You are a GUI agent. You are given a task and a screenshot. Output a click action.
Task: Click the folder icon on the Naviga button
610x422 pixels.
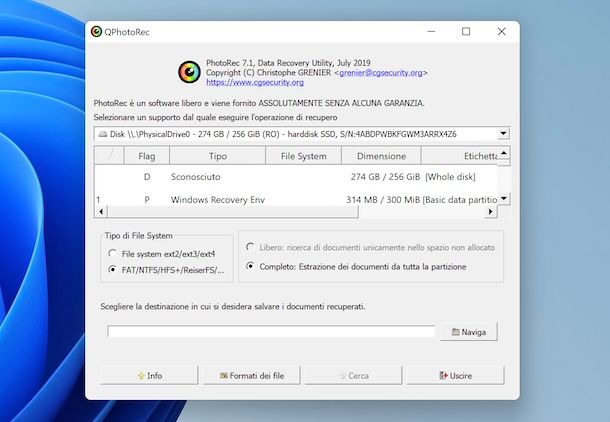tap(456, 332)
